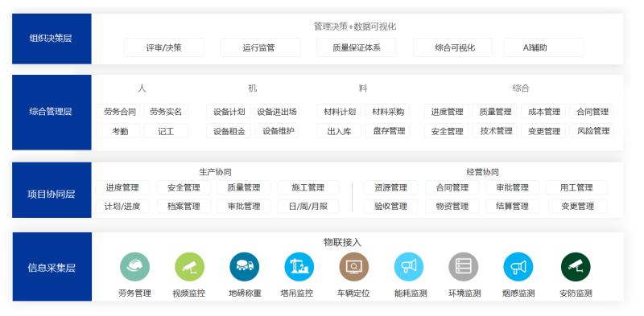The width and height of the screenshot is (644, 316).
Task: Click the 劳务管理 helmet icon
Action: click(134, 267)
